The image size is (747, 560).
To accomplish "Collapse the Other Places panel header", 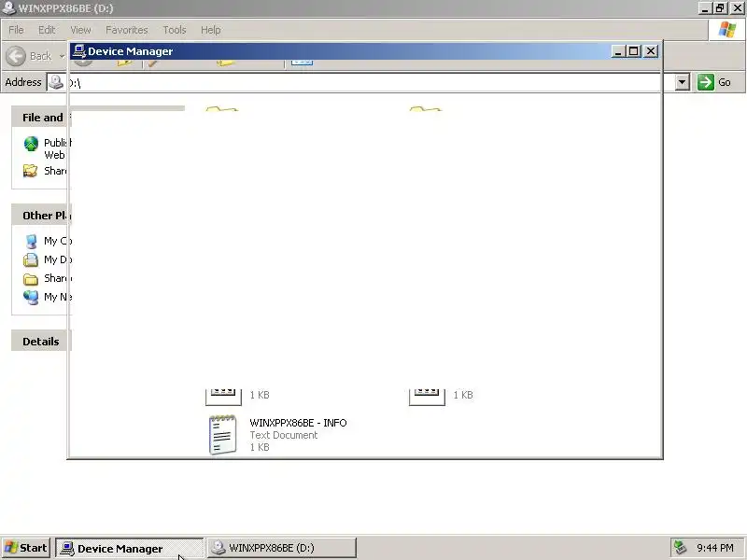I will [41, 216].
